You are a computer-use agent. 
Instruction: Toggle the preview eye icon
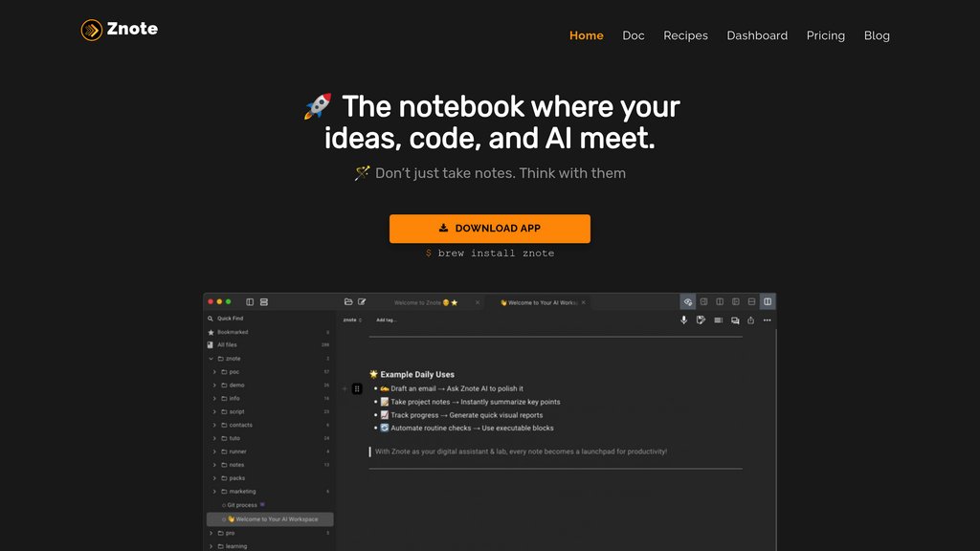[687, 301]
